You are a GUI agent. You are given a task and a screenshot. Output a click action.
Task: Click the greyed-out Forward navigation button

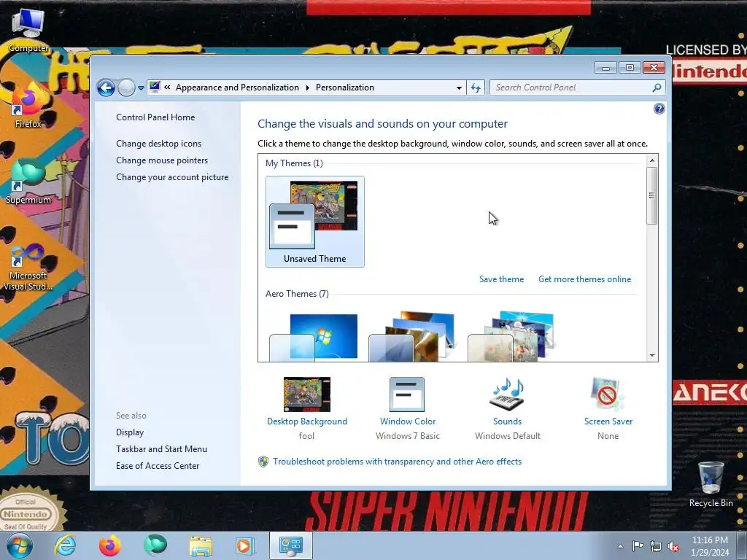click(126, 87)
